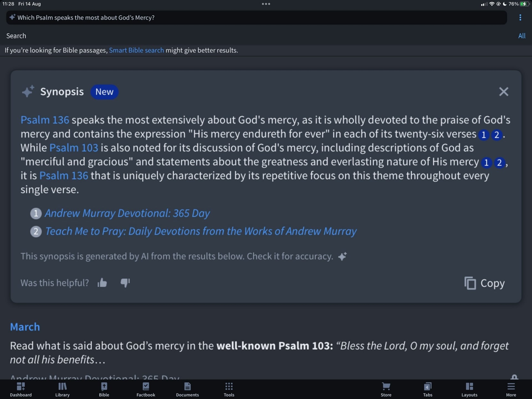Follow the Smart Bible search link
The width and height of the screenshot is (532, 399).
pos(136,50)
